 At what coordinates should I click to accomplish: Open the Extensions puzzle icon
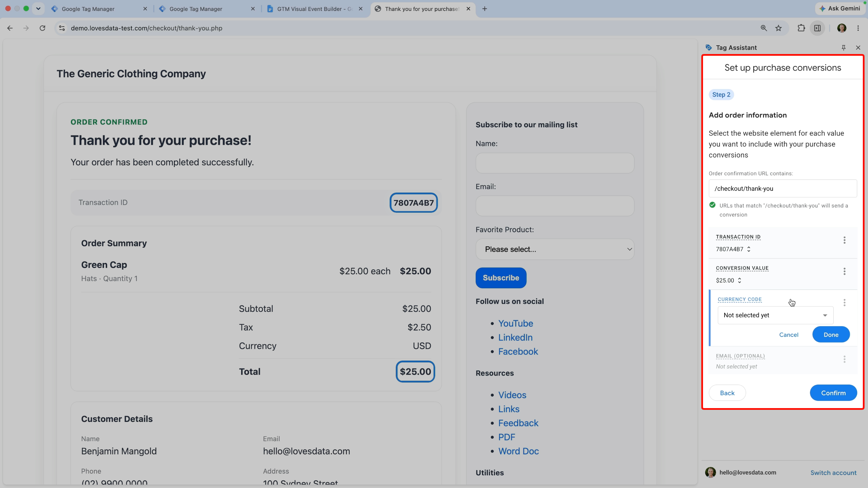click(801, 28)
